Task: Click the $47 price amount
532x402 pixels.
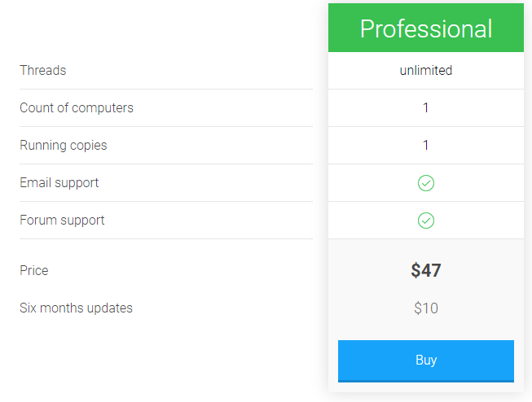Action: 426,270
